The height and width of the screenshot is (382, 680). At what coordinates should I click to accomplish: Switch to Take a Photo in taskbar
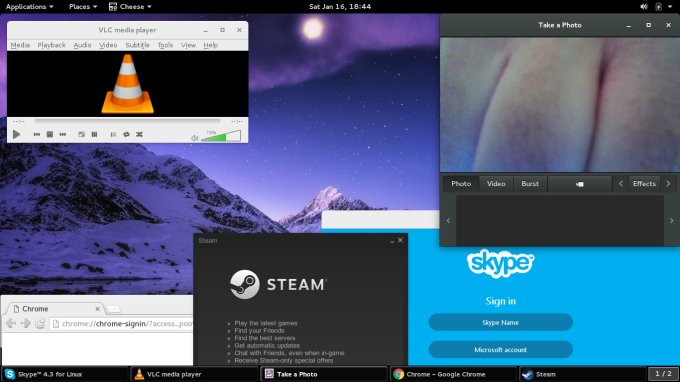[324, 374]
